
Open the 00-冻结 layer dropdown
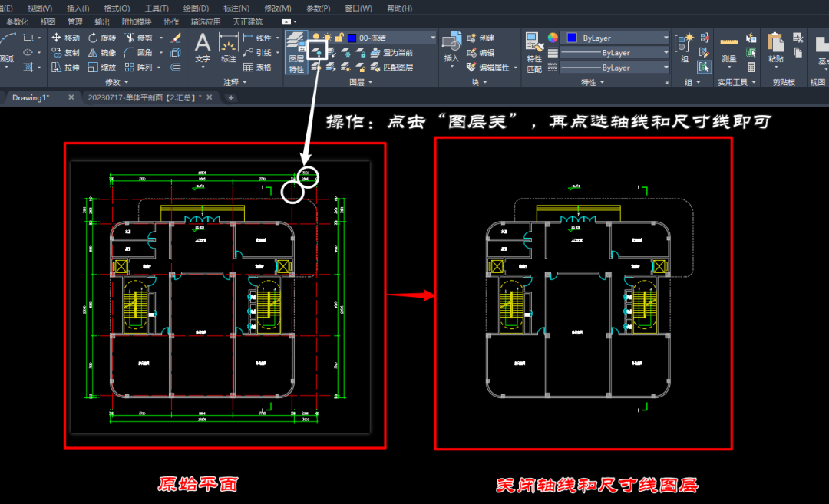point(432,37)
